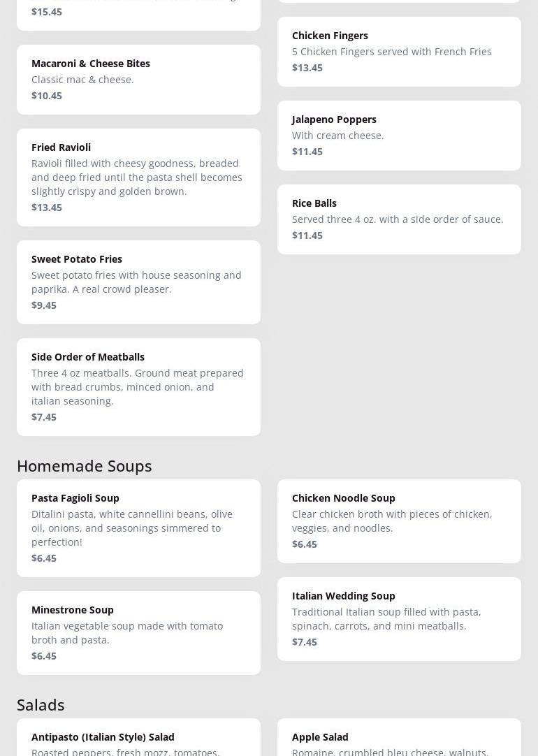This screenshot has width=538, height=756.
Task: Click the Salads section heading
Action: pos(41,704)
